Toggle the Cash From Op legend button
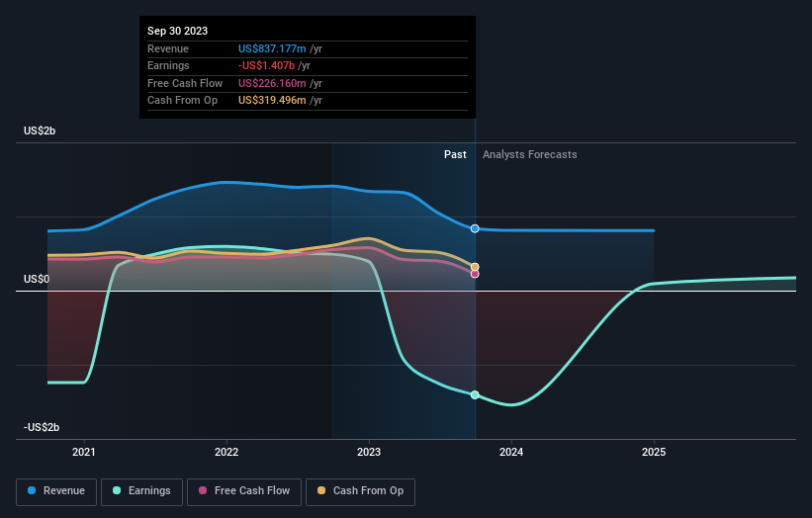812x518 pixels. (360, 491)
